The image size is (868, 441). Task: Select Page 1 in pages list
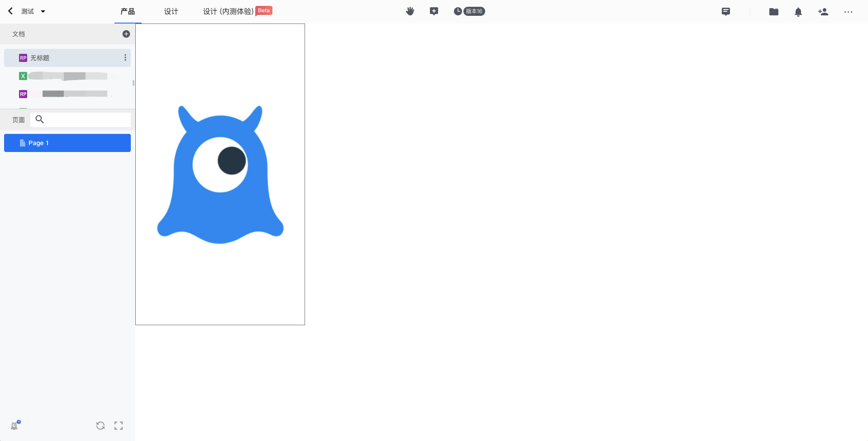pyautogui.click(x=67, y=143)
